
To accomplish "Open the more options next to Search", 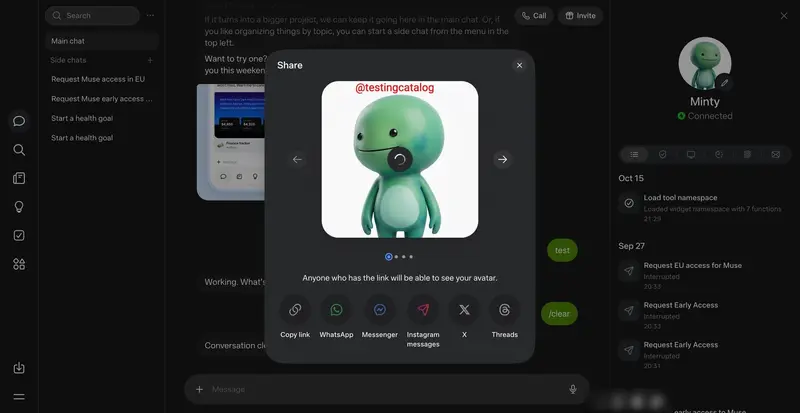I will coord(150,16).
